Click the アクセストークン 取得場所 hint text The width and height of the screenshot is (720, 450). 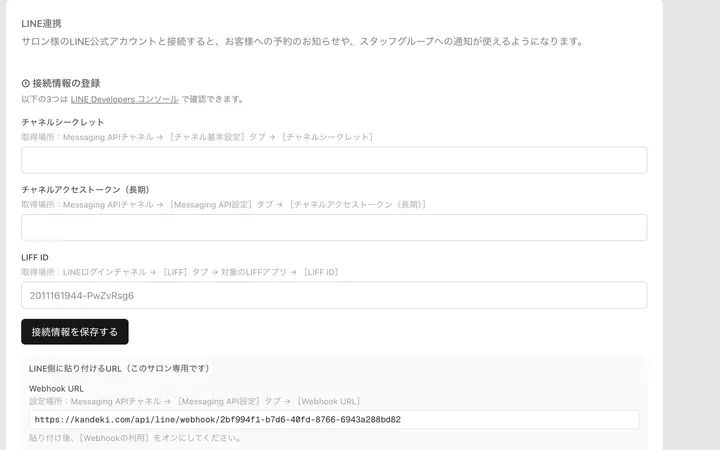(225, 205)
